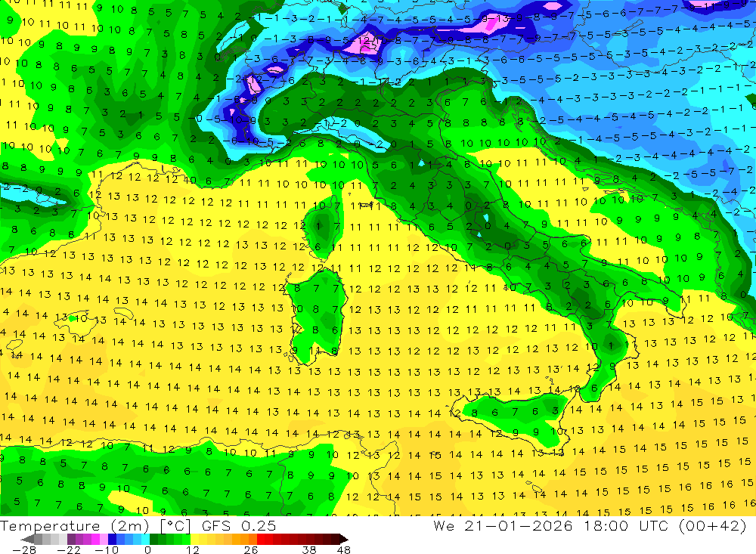Viewport: 756px width, 554px height.
Task: Select the "(00+42)" forecast offset label
Action: pos(713,525)
